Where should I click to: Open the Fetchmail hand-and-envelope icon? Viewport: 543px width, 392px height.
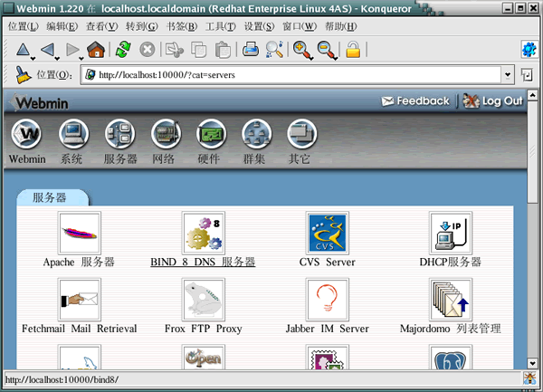click(80, 300)
